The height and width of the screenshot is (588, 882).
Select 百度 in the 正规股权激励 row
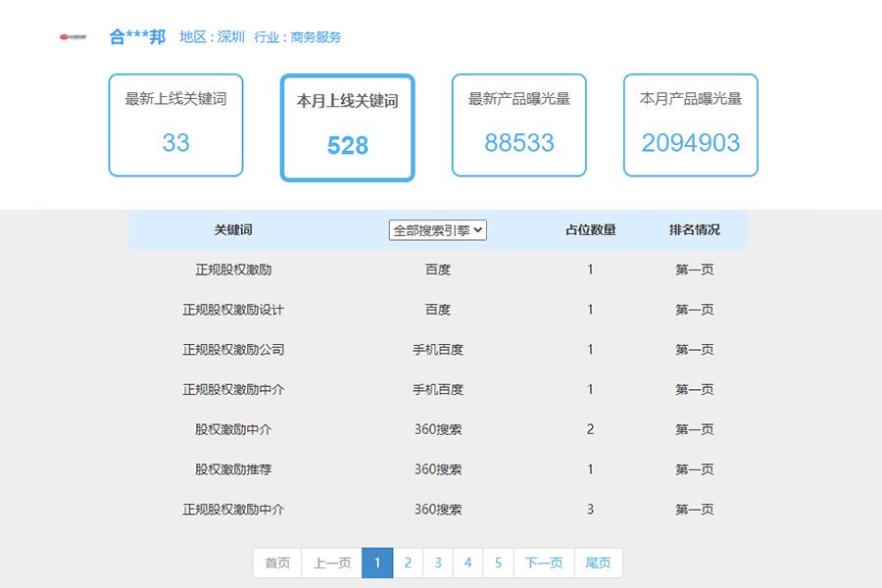438,269
